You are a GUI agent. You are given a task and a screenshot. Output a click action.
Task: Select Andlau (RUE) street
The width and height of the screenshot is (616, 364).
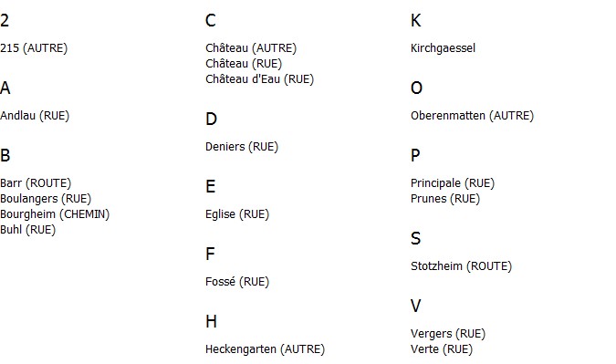tap(35, 116)
